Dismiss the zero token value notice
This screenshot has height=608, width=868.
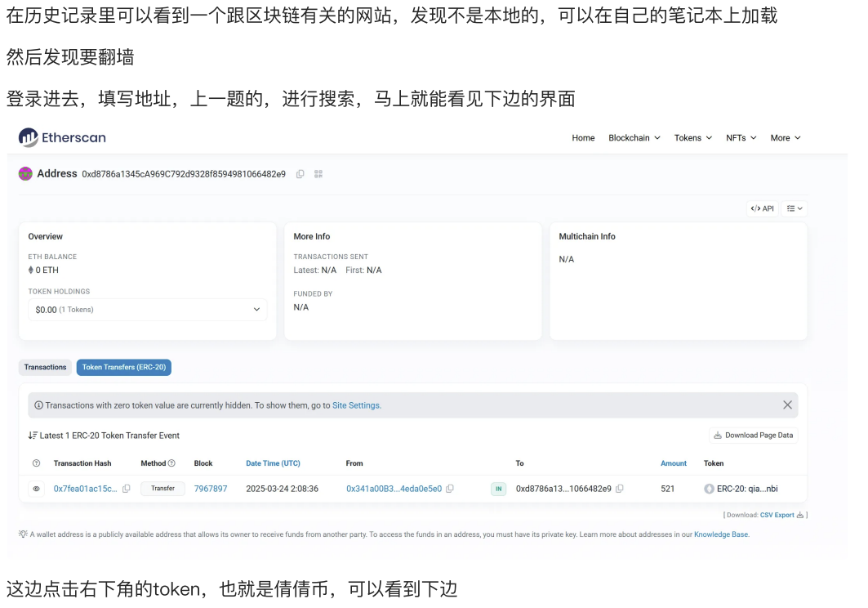pos(787,405)
